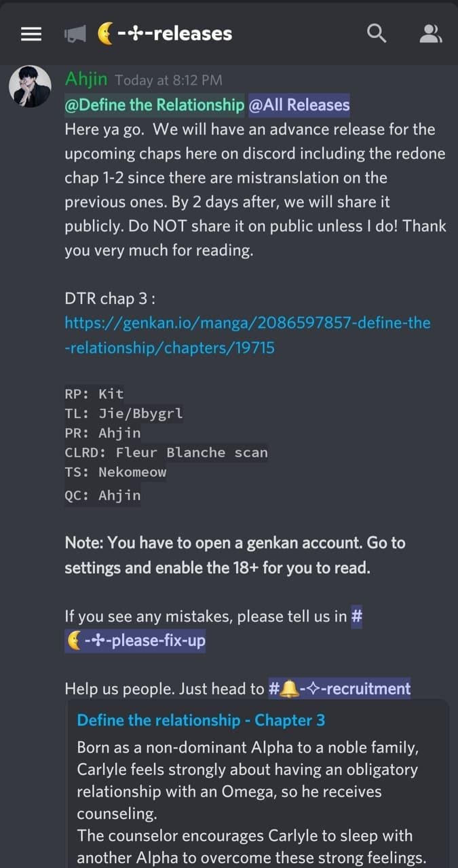Open search with the magnifying glass
The image size is (458, 868).
click(x=376, y=33)
